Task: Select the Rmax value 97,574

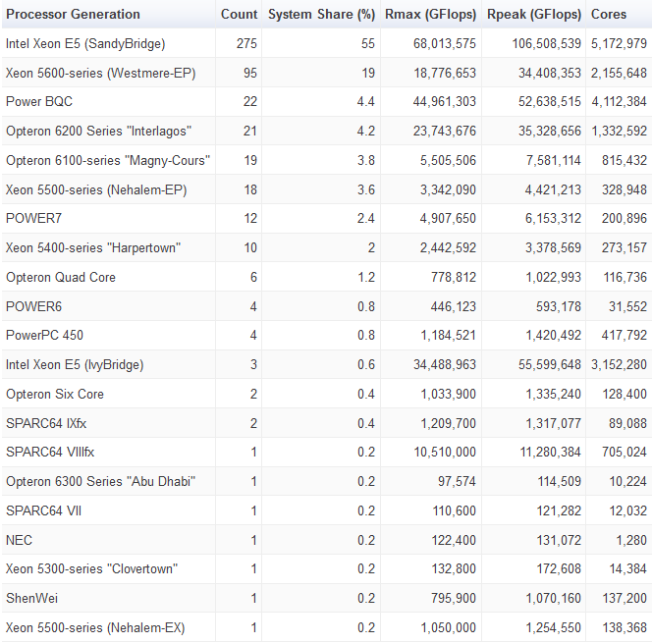Action: point(457,481)
